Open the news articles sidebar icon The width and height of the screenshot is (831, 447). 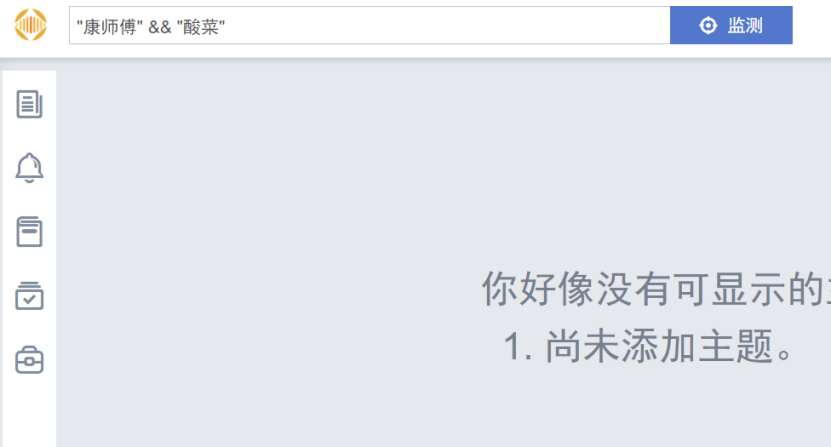(x=29, y=104)
